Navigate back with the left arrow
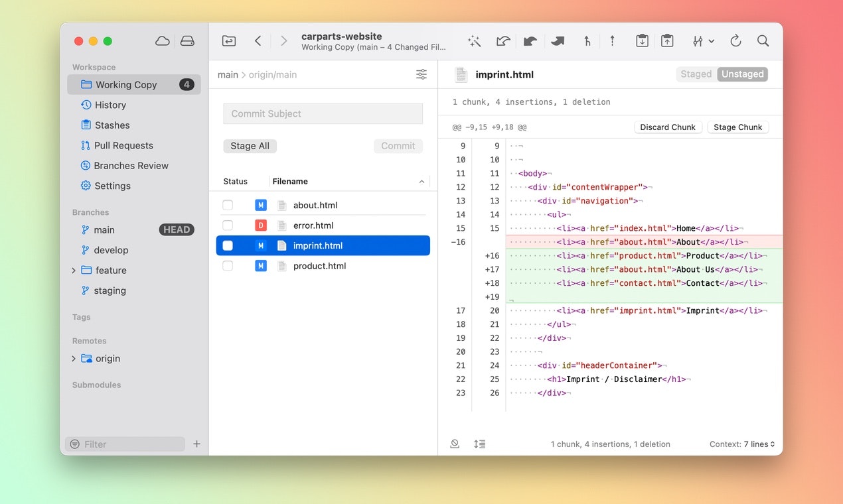This screenshot has height=504, width=843. coord(258,41)
